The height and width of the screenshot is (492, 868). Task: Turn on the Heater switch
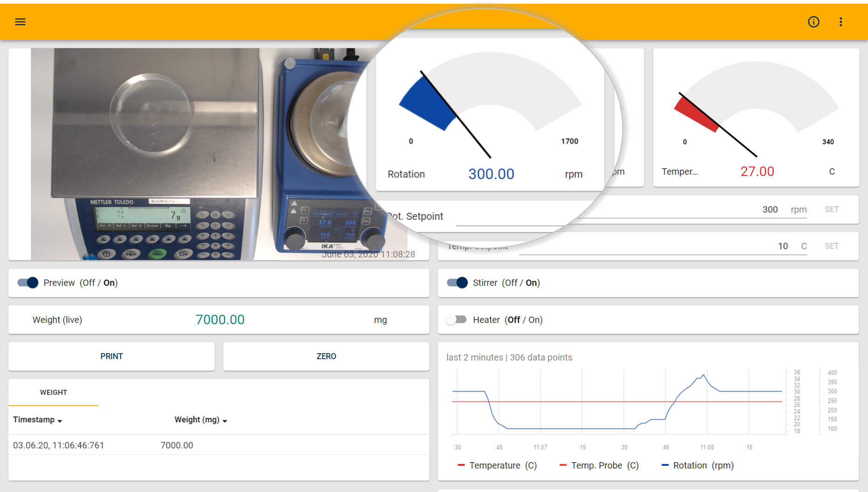(456, 320)
